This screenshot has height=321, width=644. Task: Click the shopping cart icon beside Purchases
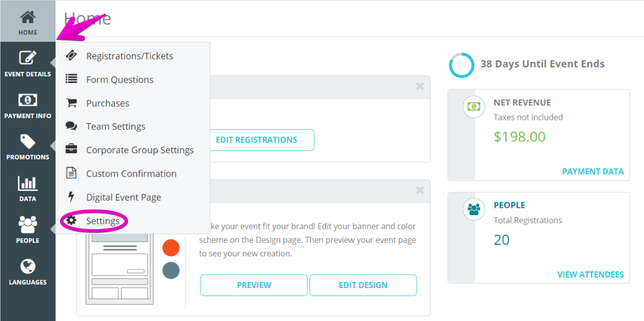pos(71,103)
